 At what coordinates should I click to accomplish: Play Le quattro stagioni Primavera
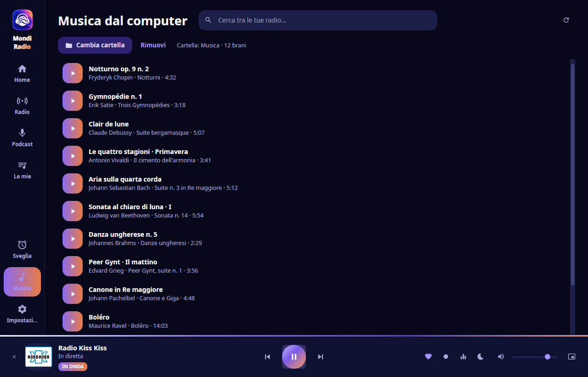click(x=73, y=156)
